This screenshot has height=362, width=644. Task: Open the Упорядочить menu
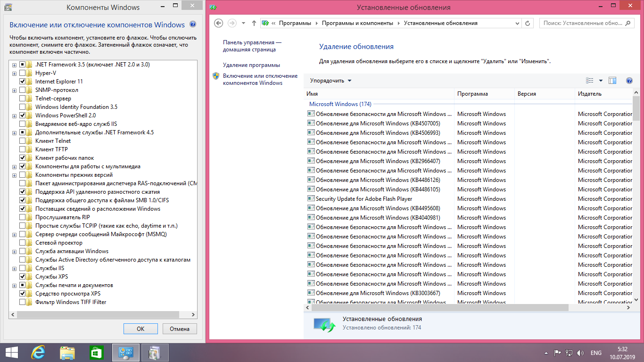coord(330,81)
